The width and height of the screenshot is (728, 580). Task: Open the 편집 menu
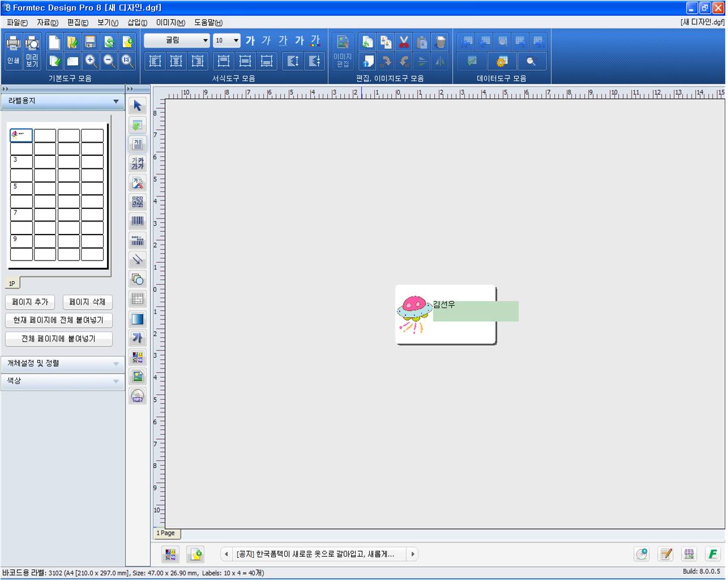[x=78, y=23]
